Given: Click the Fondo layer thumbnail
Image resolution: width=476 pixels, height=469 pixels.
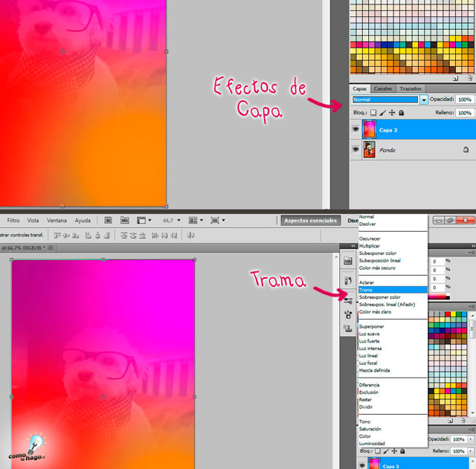Looking at the screenshot, I should 369,149.
